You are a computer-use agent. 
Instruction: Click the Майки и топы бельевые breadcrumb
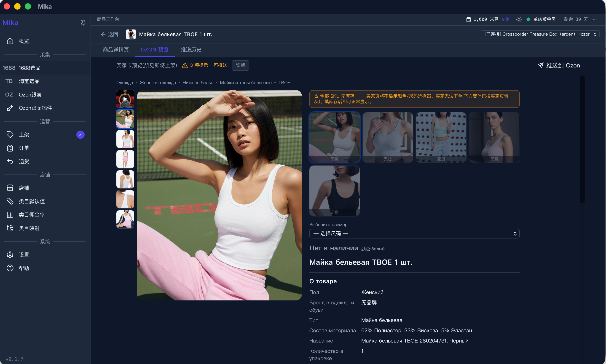pos(246,83)
